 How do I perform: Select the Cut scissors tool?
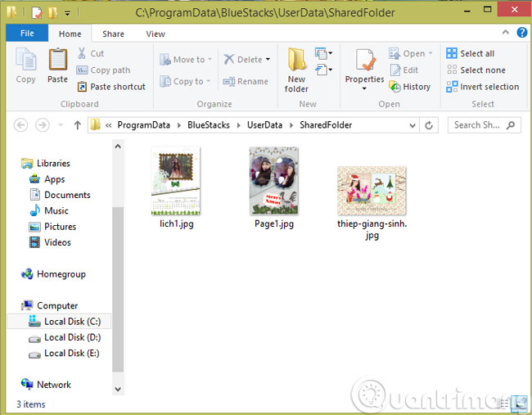(82, 53)
